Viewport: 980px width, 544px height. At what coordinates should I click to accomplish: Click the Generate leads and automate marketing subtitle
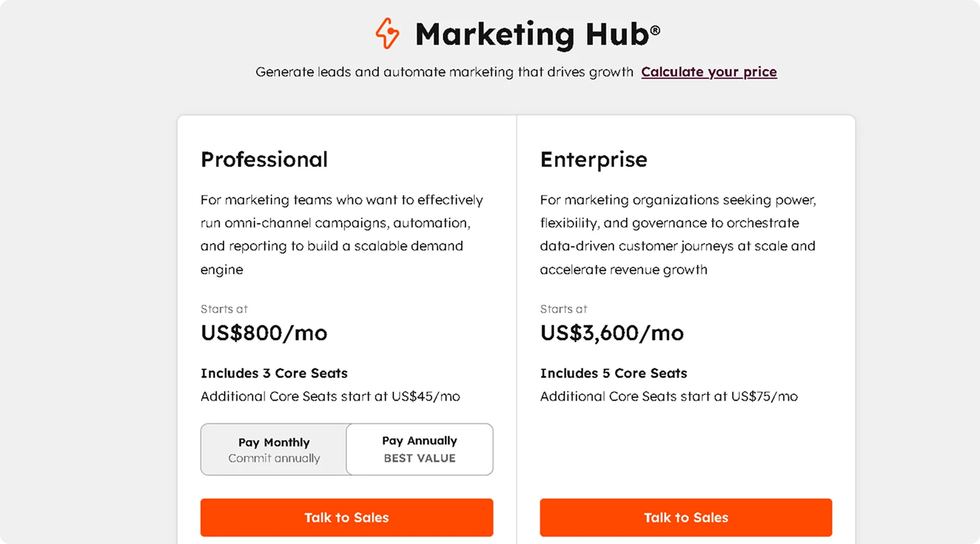point(443,72)
